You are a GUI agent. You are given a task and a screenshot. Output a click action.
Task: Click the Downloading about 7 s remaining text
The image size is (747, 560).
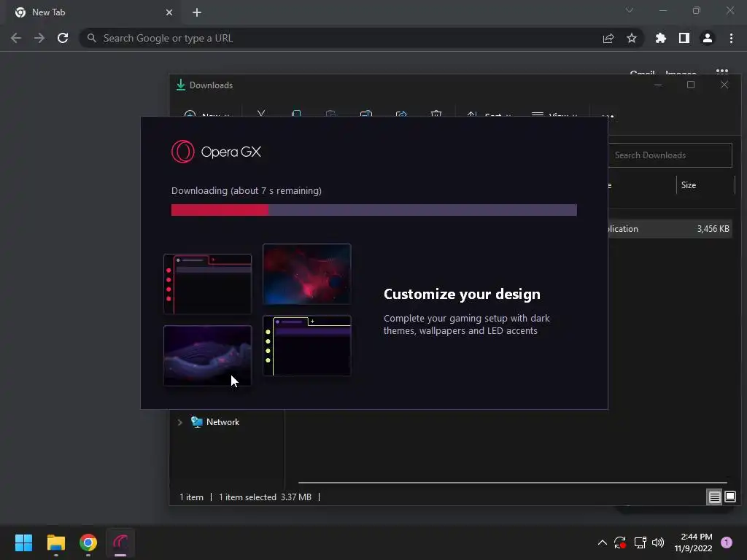(x=247, y=191)
